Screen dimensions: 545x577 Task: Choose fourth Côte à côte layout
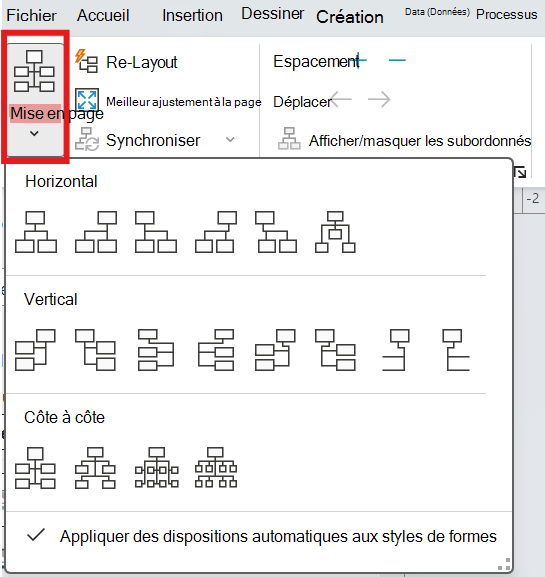216,468
